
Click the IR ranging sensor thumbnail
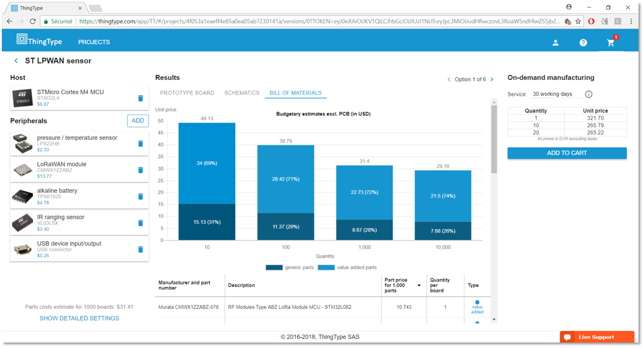[x=23, y=223]
